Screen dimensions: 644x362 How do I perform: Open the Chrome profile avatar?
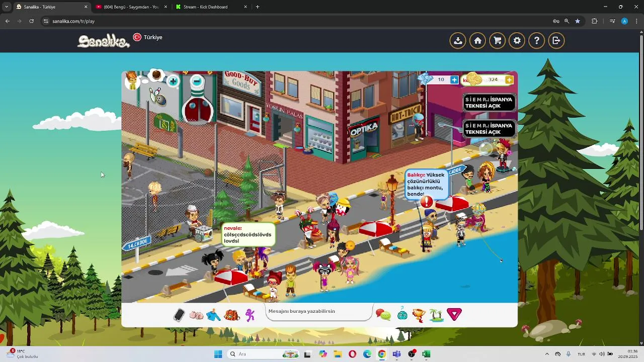click(x=624, y=21)
